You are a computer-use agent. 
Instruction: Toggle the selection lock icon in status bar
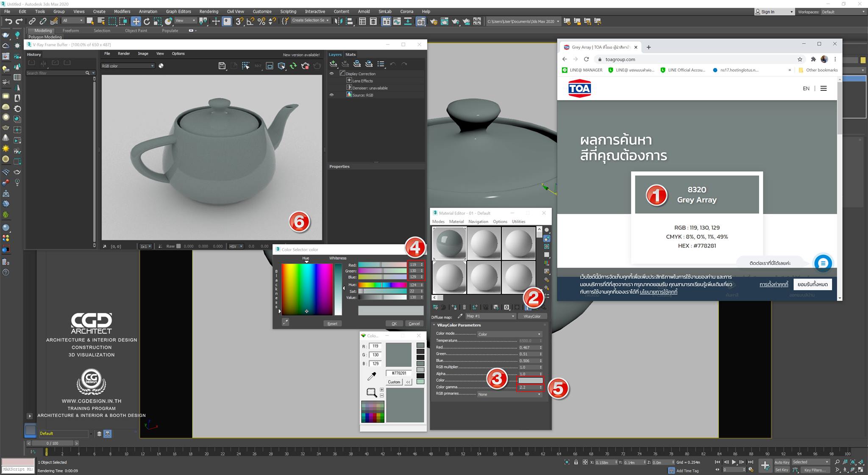pyautogui.click(x=576, y=462)
